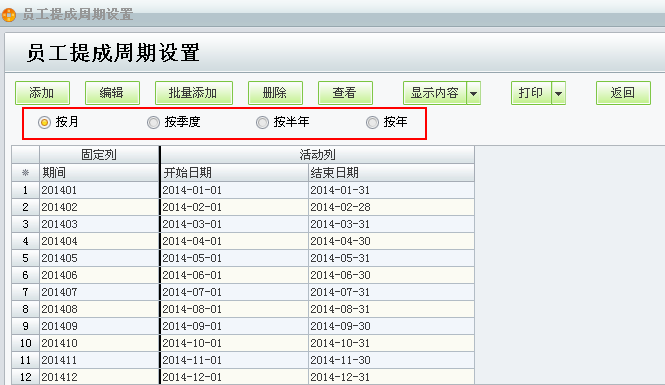Open 批量添加 batch add
Screen dimensions: 665x385
click(194, 93)
